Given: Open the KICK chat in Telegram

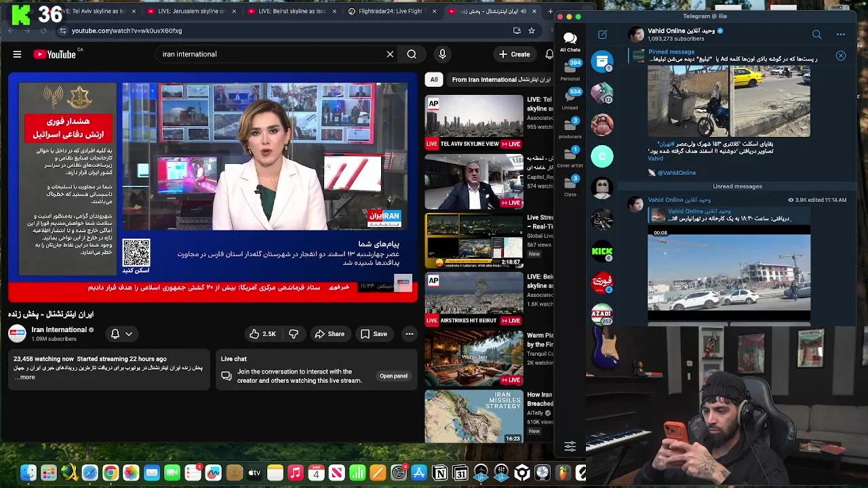Looking at the screenshot, I should pos(602,251).
